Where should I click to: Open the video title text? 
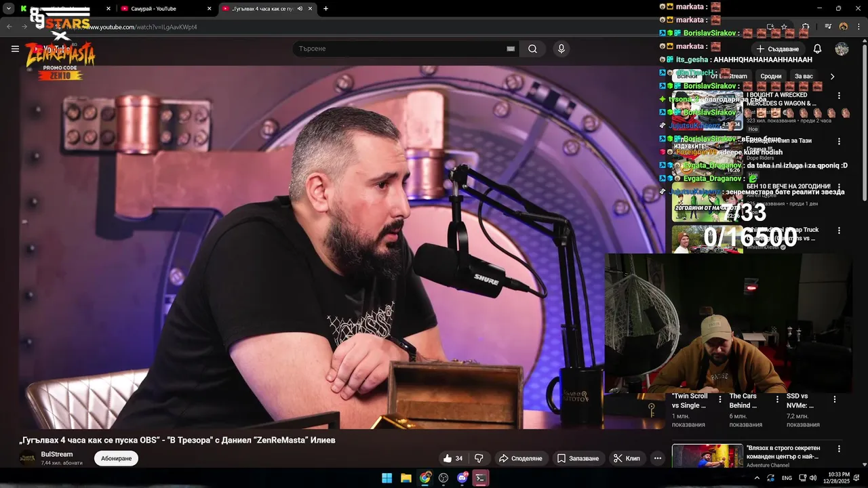tap(177, 440)
